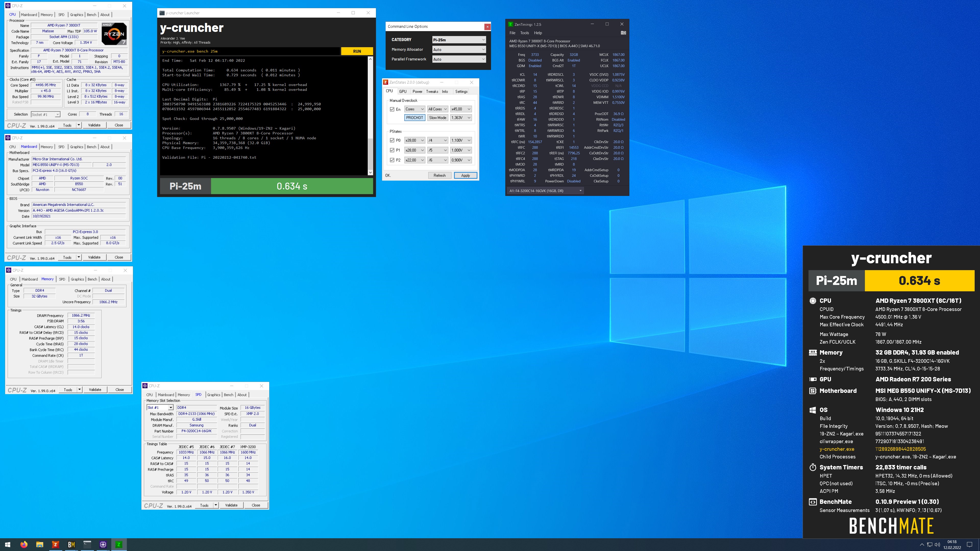
Task: Switch to the Tweaks tab in ZenStates
Action: (x=432, y=92)
